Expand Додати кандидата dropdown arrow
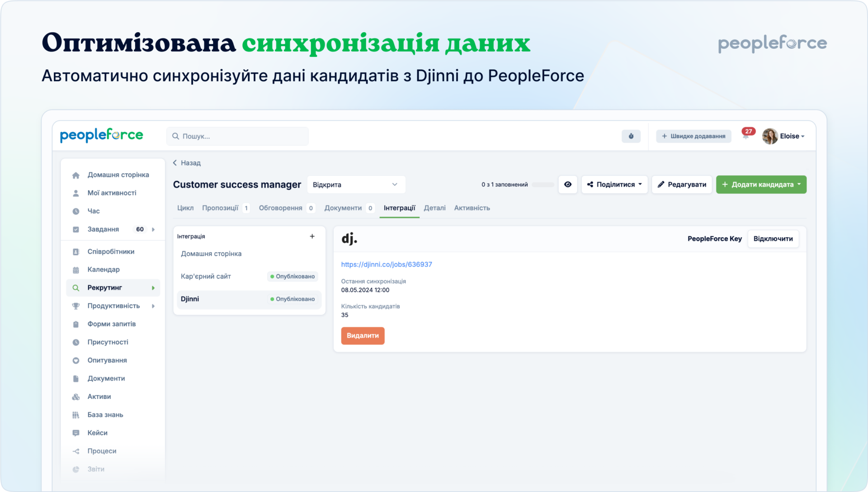 (799, 184)
